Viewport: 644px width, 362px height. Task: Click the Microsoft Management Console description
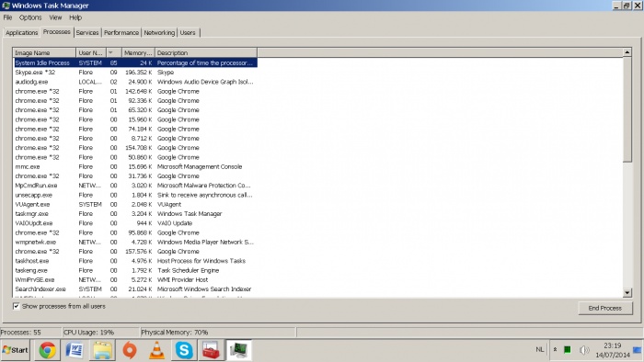click(x=200, y=166)
